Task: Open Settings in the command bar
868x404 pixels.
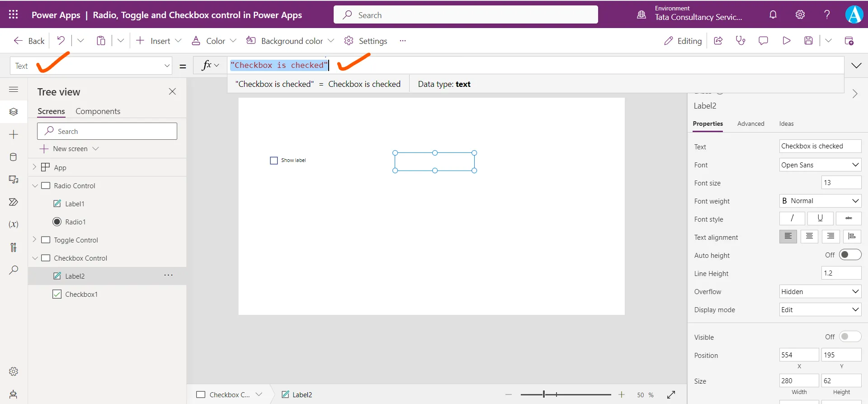Action: click(366, 41)
